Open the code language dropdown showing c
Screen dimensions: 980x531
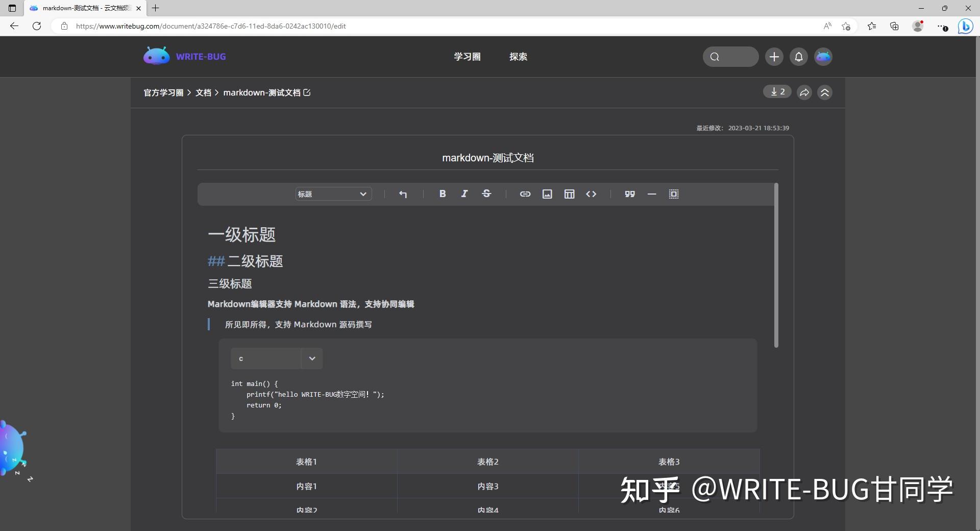tap(277, 358)
